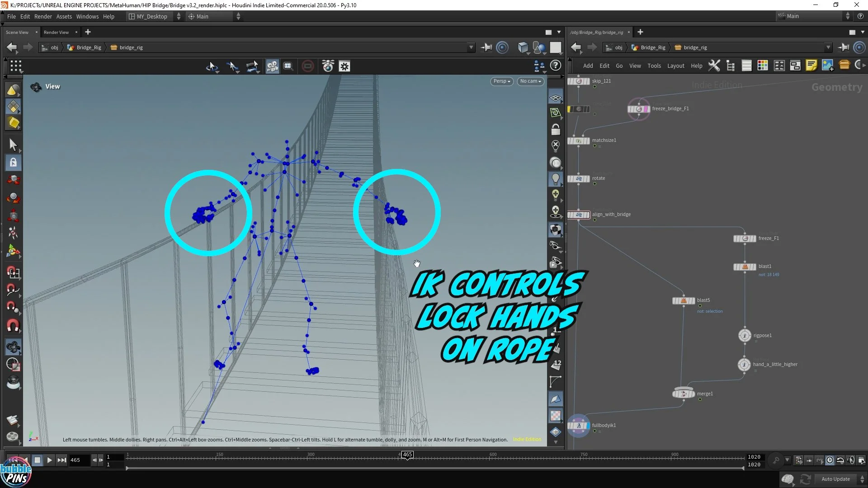Open viewport help question mark icon

tap(556, 66)
